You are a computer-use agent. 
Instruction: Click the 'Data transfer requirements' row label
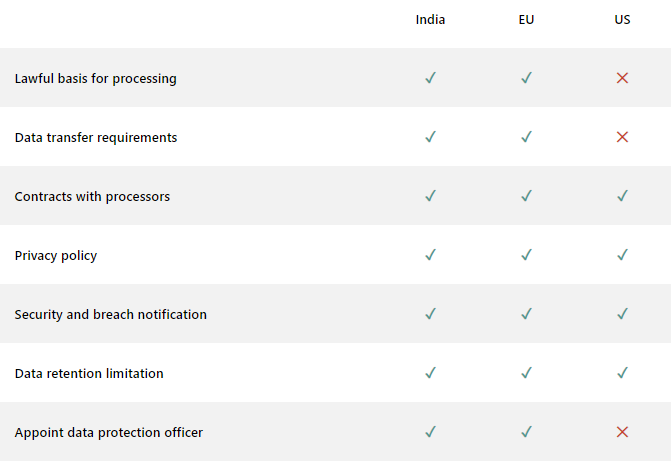[x=95, y=137]
